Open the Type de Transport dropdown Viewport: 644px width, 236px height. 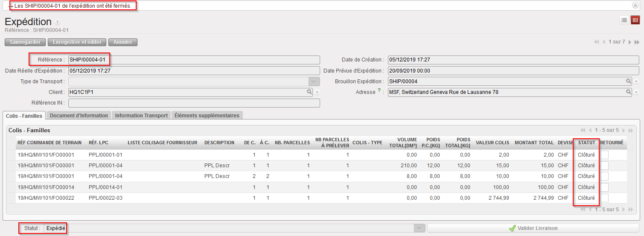point(314,81)
